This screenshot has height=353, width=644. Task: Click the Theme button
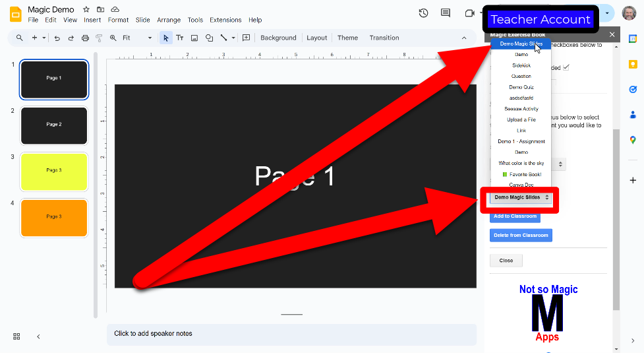point(347,38)
